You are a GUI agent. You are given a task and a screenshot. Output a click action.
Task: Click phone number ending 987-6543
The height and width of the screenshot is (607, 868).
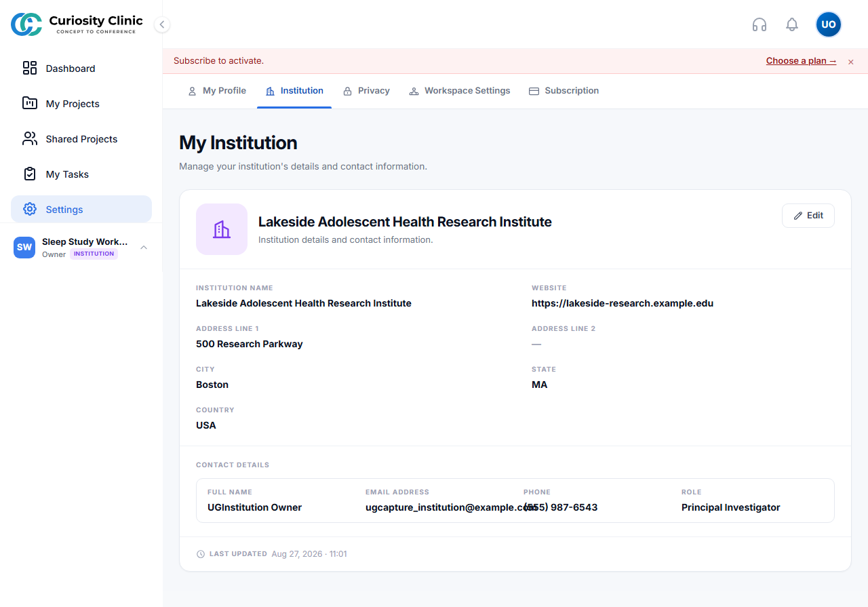pyautogui.click(x=561, y=507)
